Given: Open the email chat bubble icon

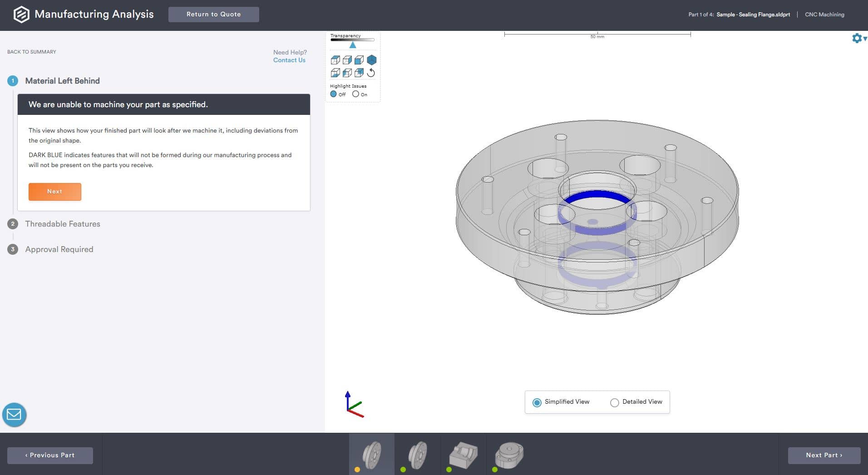Looking at the screenshot, I should click(x=14, y=415).
